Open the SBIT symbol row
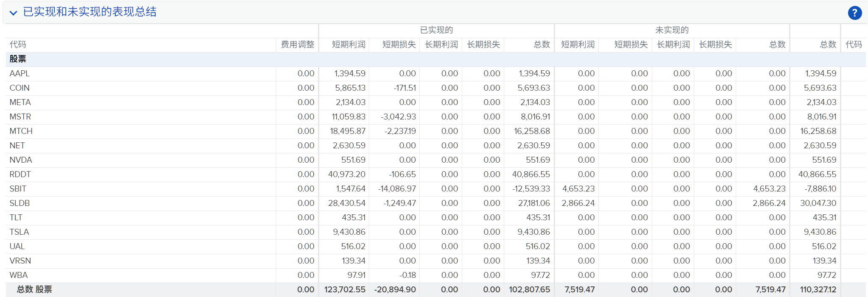 [x=18, y=189]
